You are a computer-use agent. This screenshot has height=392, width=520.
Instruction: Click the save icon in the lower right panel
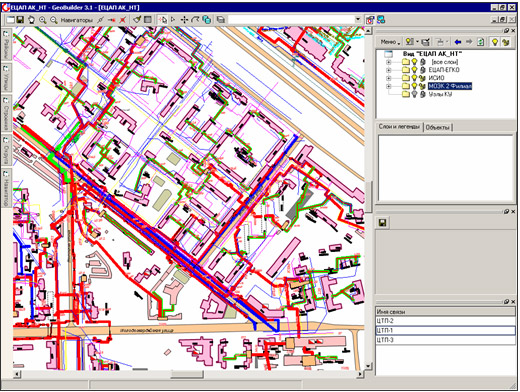(x=383, y=222)
